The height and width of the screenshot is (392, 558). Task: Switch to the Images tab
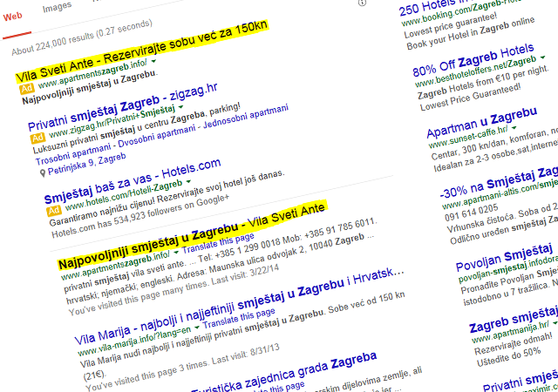(x=57, y=7)
